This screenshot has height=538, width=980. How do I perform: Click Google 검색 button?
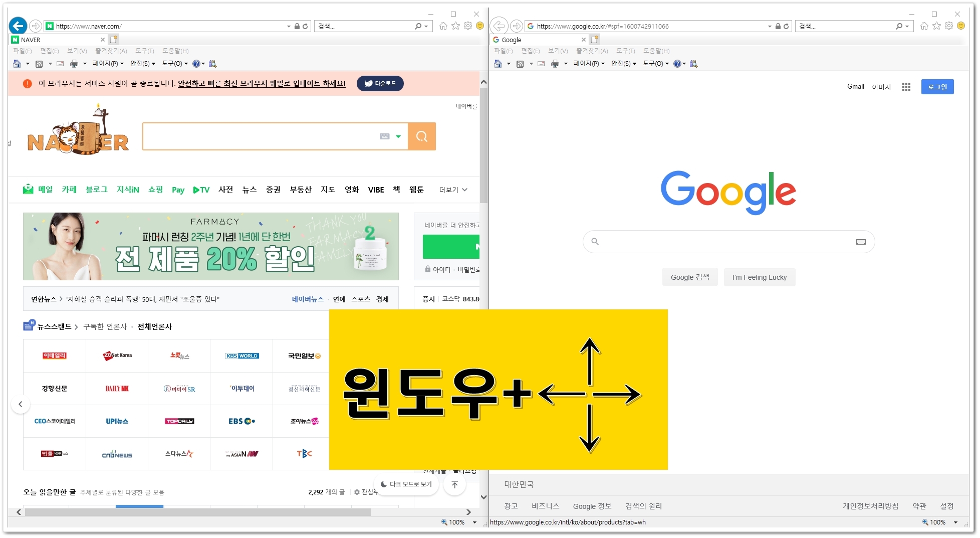click(690, 277)
